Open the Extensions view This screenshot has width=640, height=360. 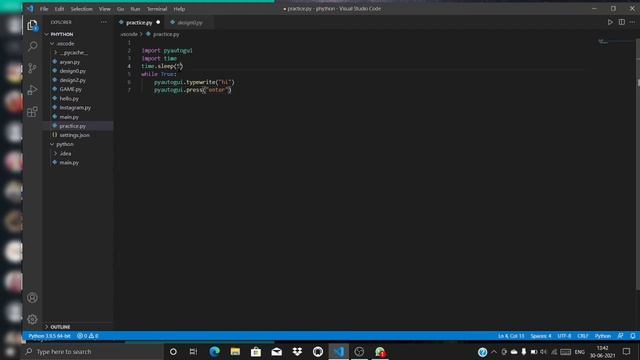point(32,112)
